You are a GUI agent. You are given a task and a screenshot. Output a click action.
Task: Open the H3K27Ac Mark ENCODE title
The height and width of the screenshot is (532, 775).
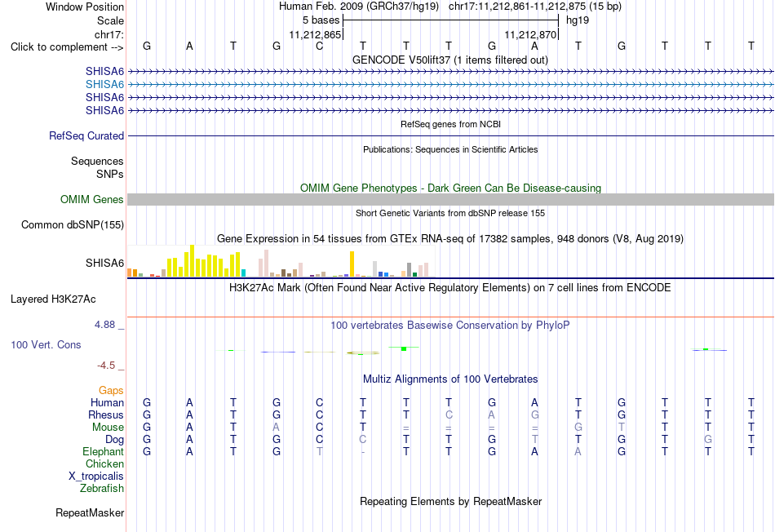[449, 288]
